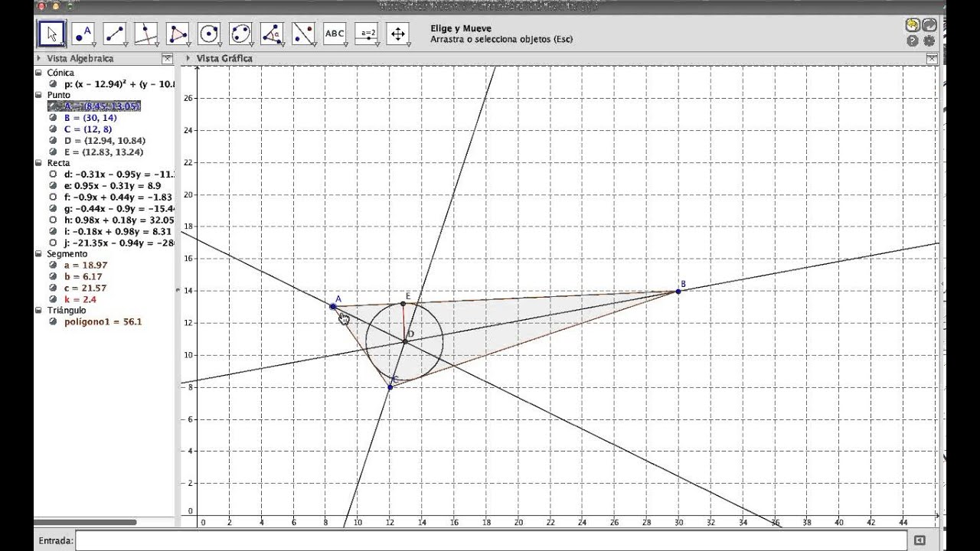Viewport: 980px width, 551px height.
Task: Show hidden line d in algebra view
Action: 53,174
